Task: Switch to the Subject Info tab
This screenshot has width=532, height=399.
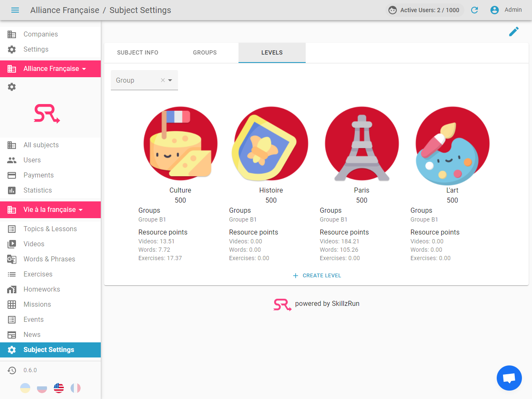Action: tap(138, 53)
